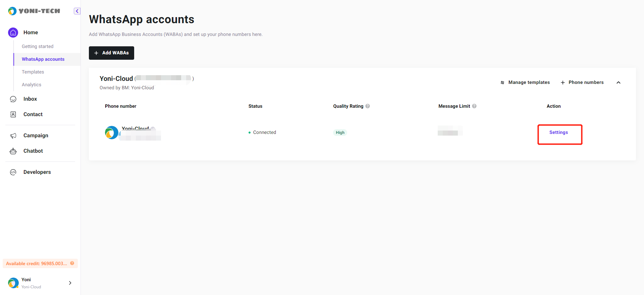This screenshot has width=644, height=295.
Task: Click the Available credit badge
Action: pos(40,263)
